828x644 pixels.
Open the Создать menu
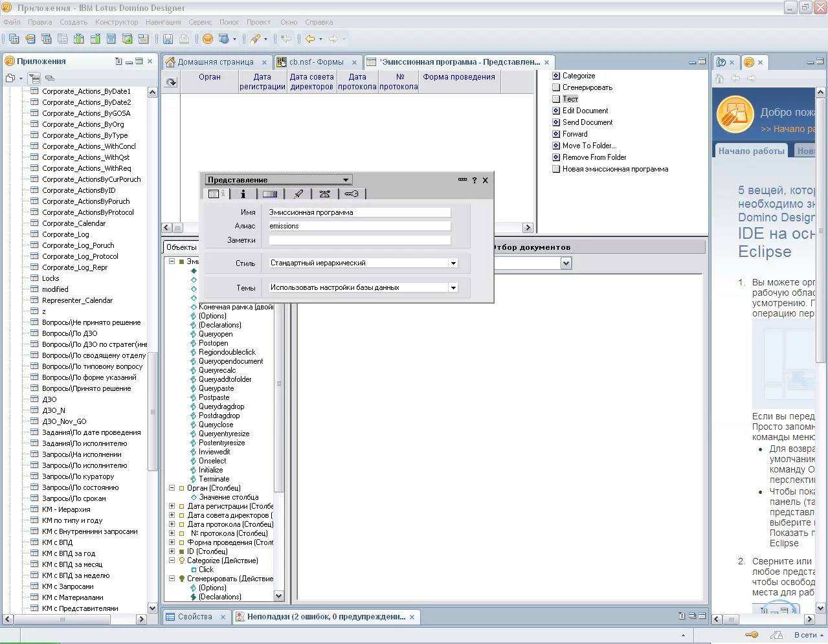point(73,22)
